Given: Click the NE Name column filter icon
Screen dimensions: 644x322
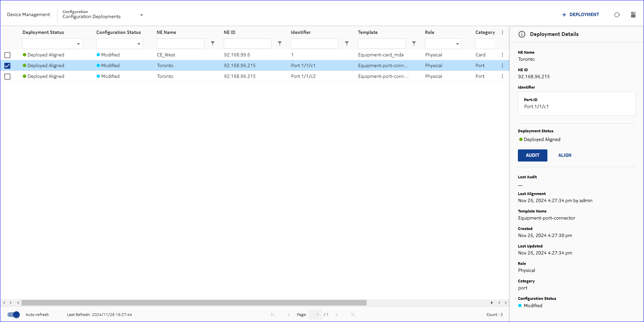Looking at the screenshot, I should [213, 44].
